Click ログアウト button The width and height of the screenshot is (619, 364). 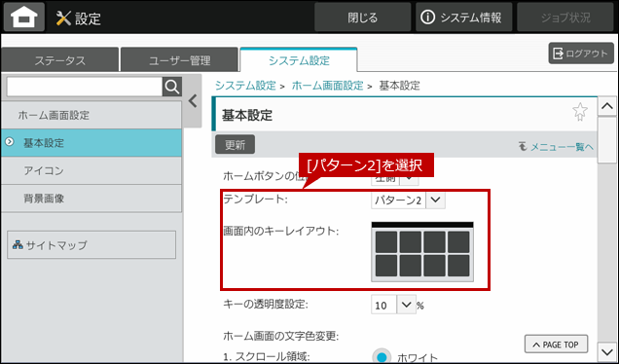(581, 54)
